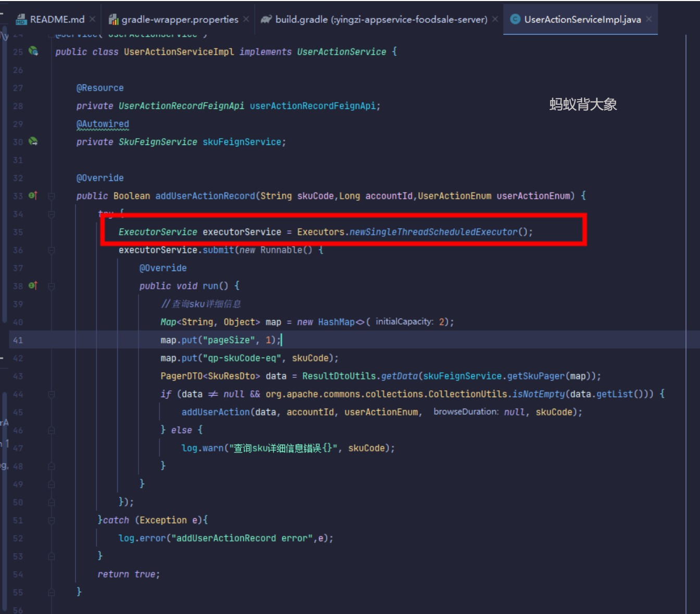Click the executorService.submit call on line 36
Screen dimensions: 700x614
click(x=176, y=250)
